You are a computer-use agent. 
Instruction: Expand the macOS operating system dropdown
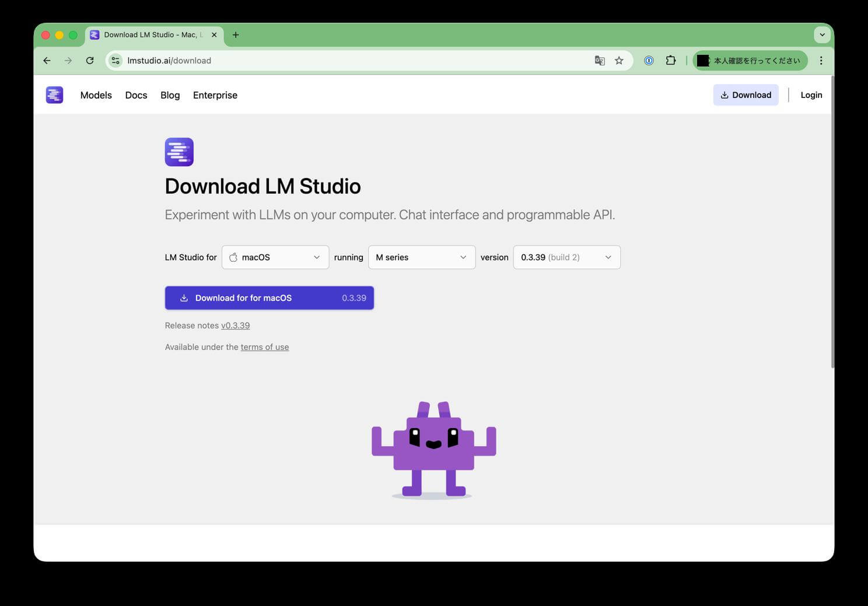click(275, 257)
